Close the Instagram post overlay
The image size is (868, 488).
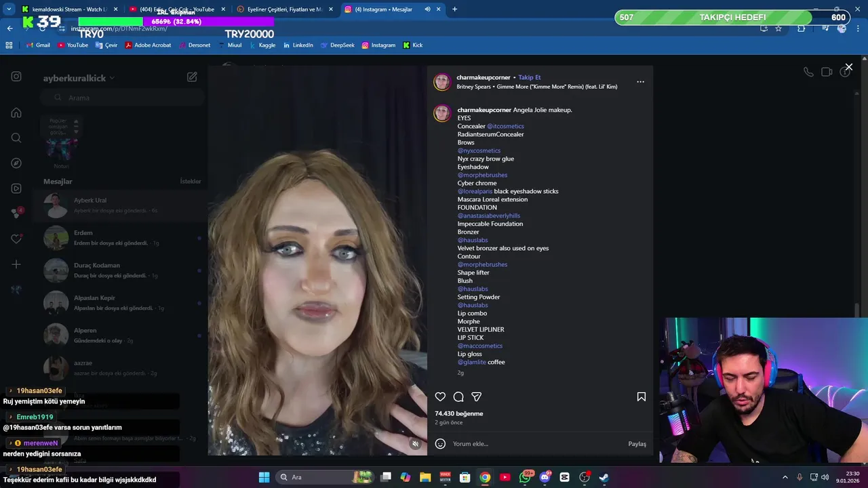pos(848,67)
